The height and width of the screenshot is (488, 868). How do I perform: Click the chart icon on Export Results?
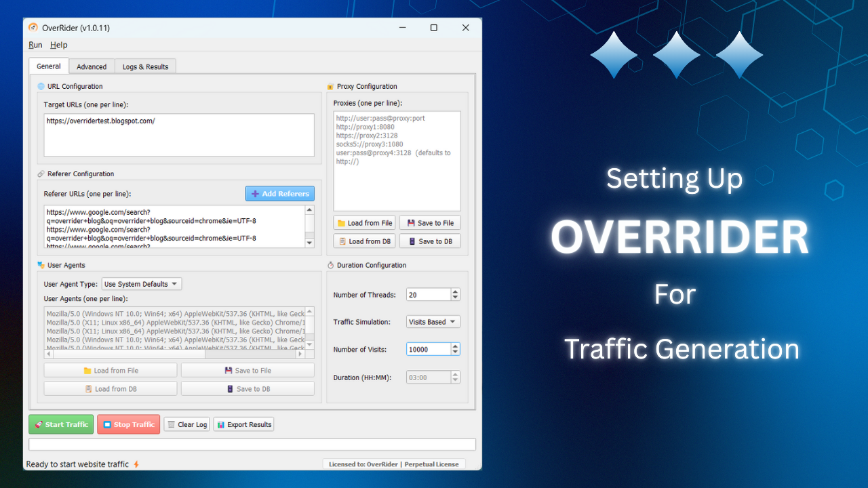click(221, 424)
